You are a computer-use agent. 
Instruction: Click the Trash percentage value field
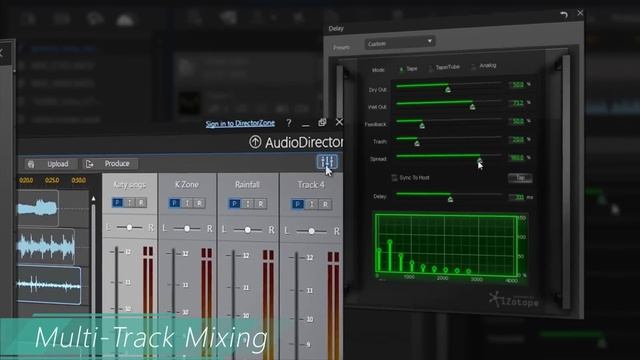point(517,140)
